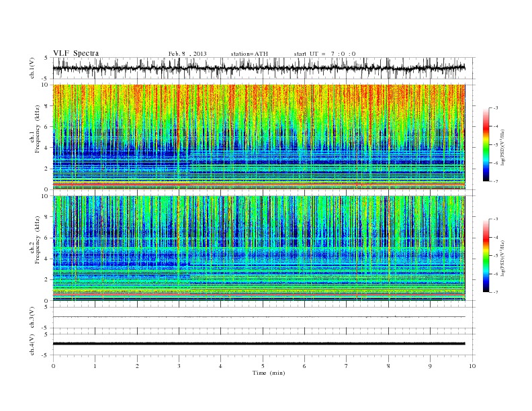Viewport: 532px width, 411px height.
Task: Click the "ch.4(V)" axis label
Action: click(x=32, y=345)
